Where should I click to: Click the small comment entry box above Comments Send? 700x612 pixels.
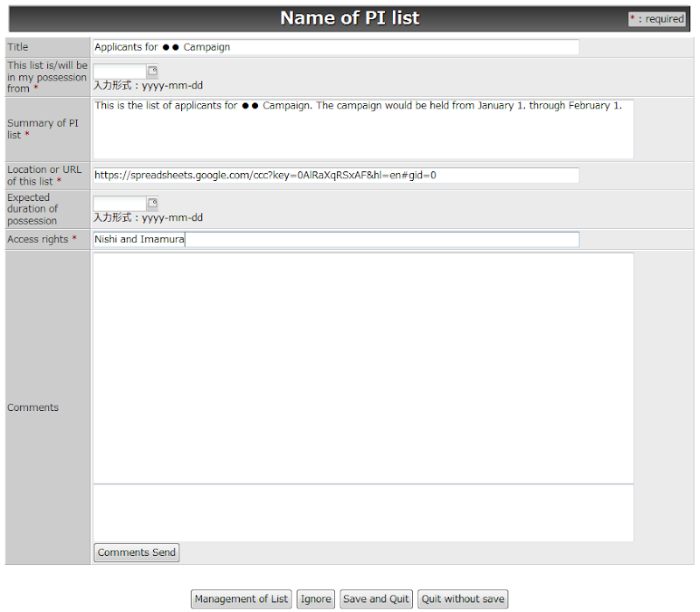click(363, 511)
